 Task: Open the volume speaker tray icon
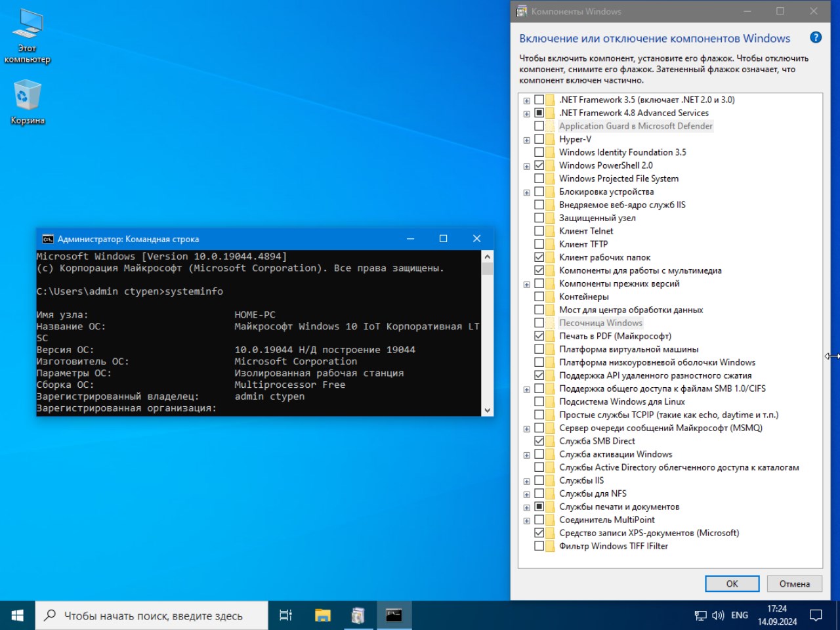click(x=718, y=616)
